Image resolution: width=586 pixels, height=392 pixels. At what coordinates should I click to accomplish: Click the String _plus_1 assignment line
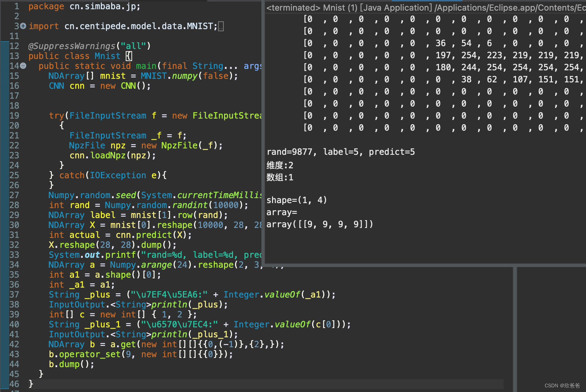(200, 324)
